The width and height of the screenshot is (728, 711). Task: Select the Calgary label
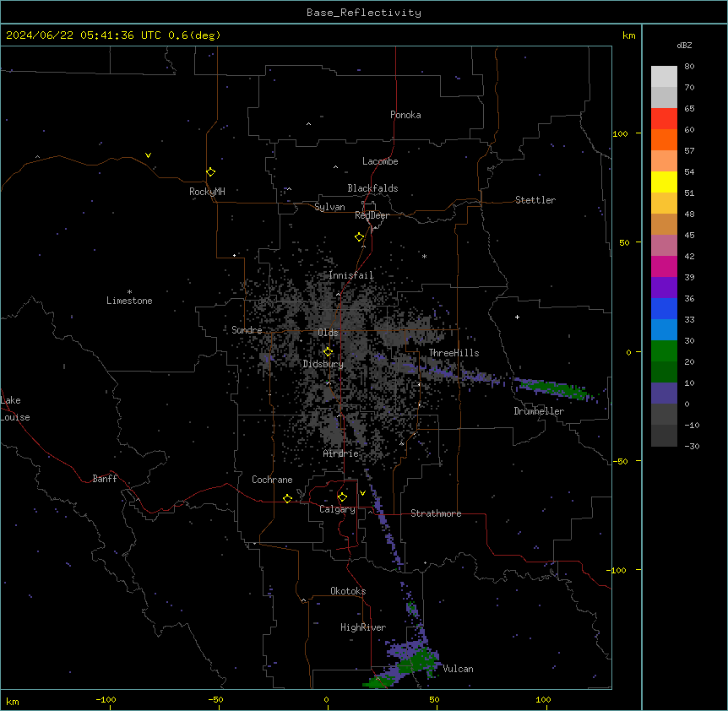[337, 509]
